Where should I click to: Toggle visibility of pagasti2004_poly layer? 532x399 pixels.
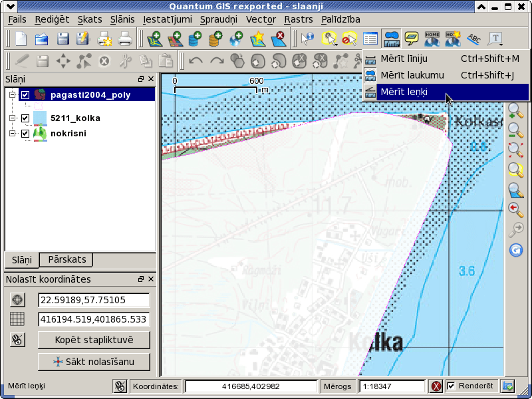tap(25, 94)
